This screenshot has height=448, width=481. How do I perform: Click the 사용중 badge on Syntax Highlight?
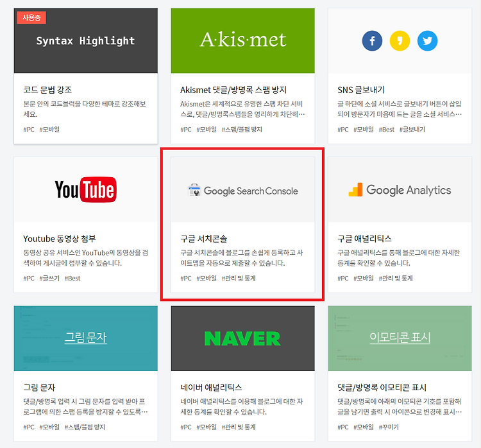(x=31, y=17)
